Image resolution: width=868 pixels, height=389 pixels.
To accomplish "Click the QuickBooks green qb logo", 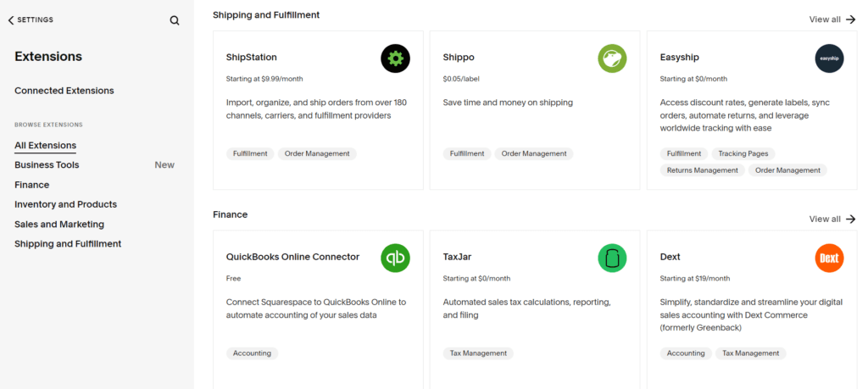I will coord(395,258).
